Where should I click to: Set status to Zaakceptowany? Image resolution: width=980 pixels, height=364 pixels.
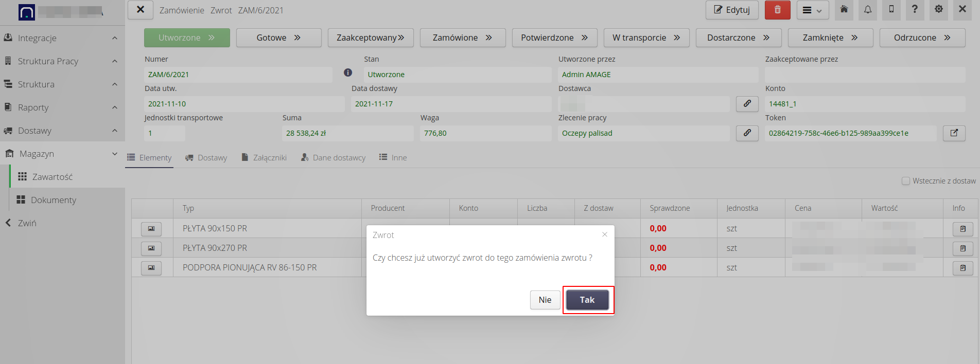pyautogui.click(x=370, y=38)
